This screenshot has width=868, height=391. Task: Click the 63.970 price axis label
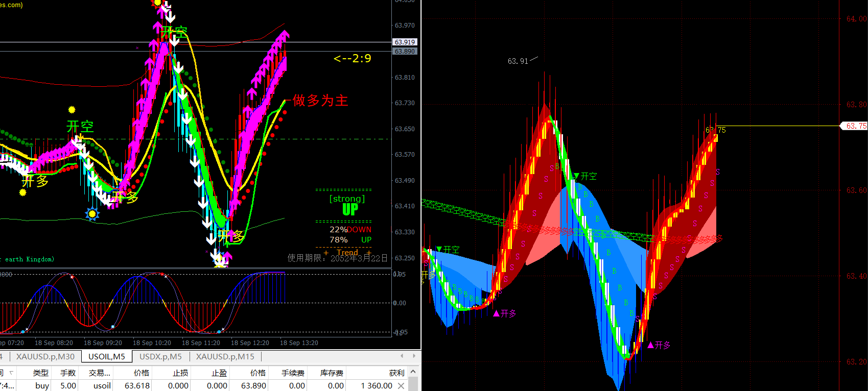[405, 25]
